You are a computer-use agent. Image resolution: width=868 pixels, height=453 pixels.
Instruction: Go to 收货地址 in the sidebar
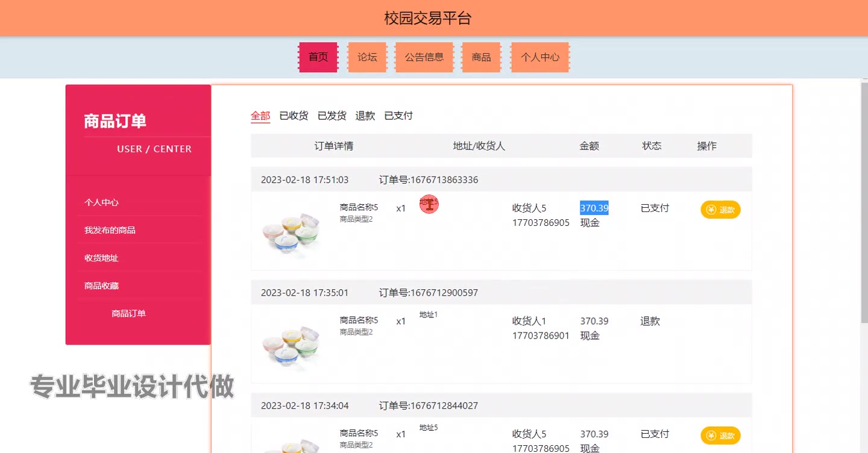[x=101, y=258]
